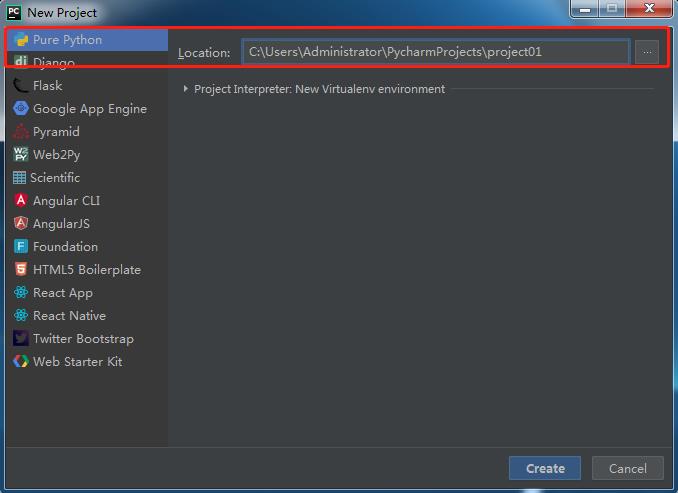Click the HTML5 Boilerplate icon
This screenshot has height=493, width=678.
[x=20, y=269]
